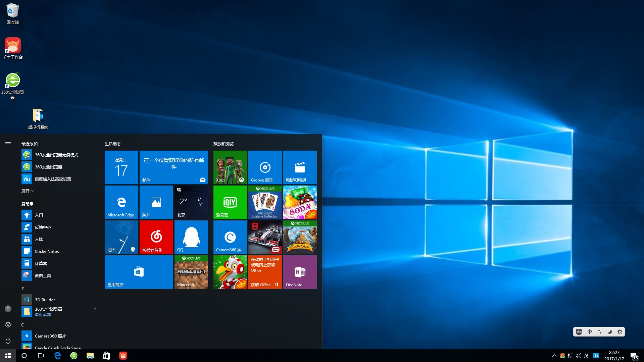Toggle punctuation mode on the IME bar
The width and height of the screenshot is (644, 362).
click(x=600, y=332)
